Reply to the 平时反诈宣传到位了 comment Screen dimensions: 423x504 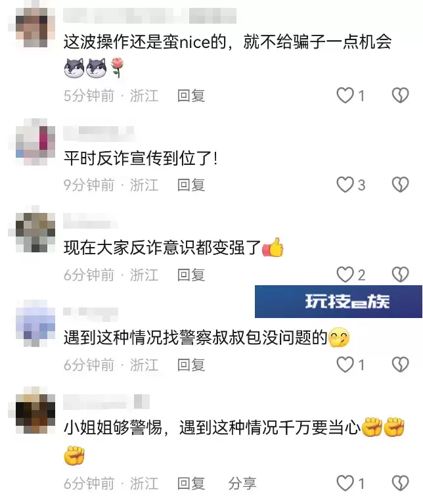click(x=191, y=185)
